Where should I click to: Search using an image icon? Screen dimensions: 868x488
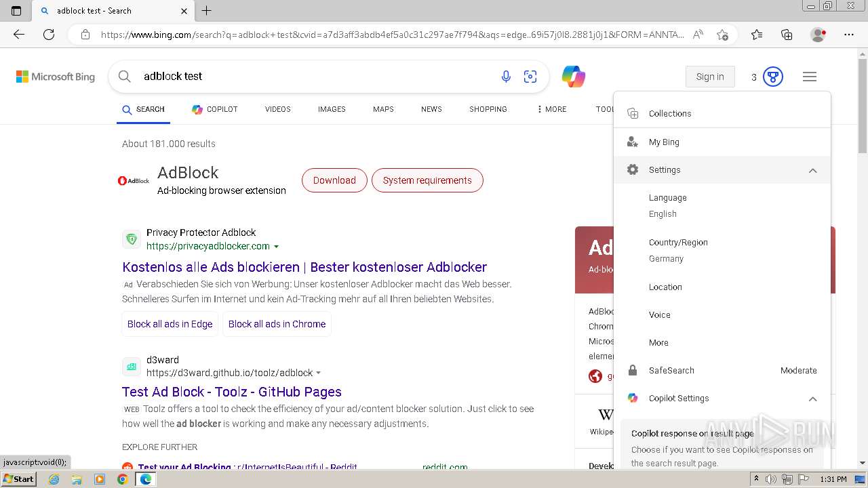(x=530, y=77)
